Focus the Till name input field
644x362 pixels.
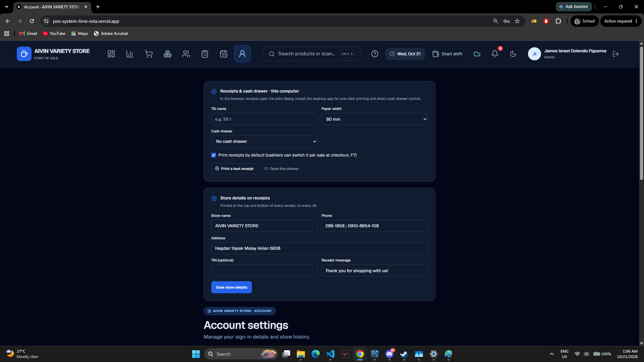[264, 119]
